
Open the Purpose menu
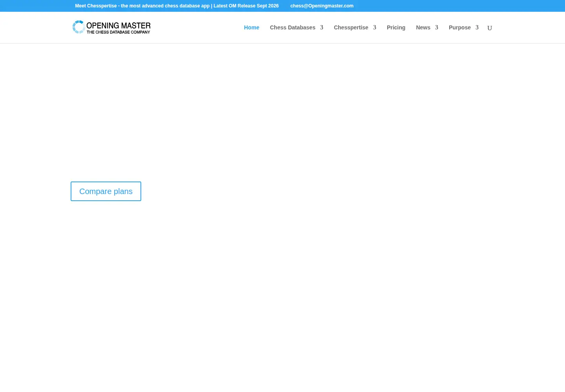[x=460, y=27]
